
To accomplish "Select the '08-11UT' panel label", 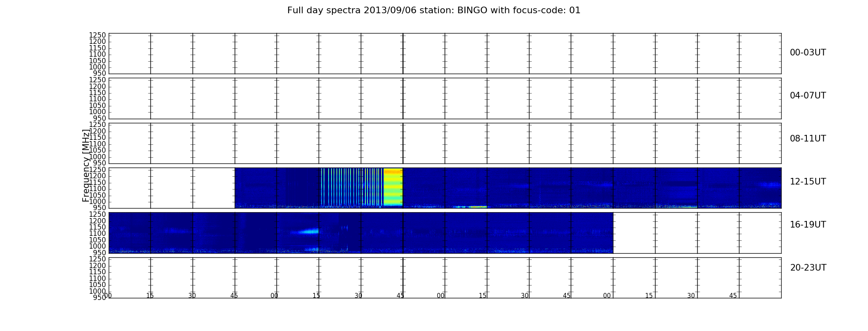I will [808, 139].
